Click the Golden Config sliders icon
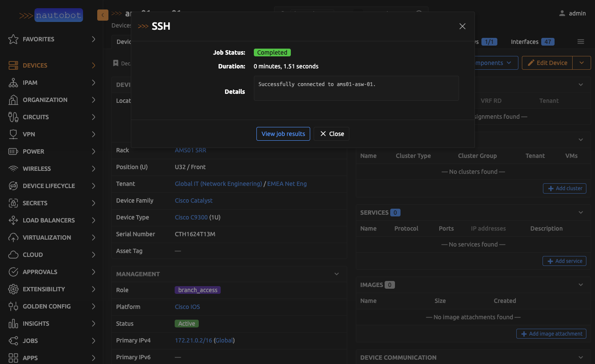Screen dimensions: 595x364 pos(13,306)
